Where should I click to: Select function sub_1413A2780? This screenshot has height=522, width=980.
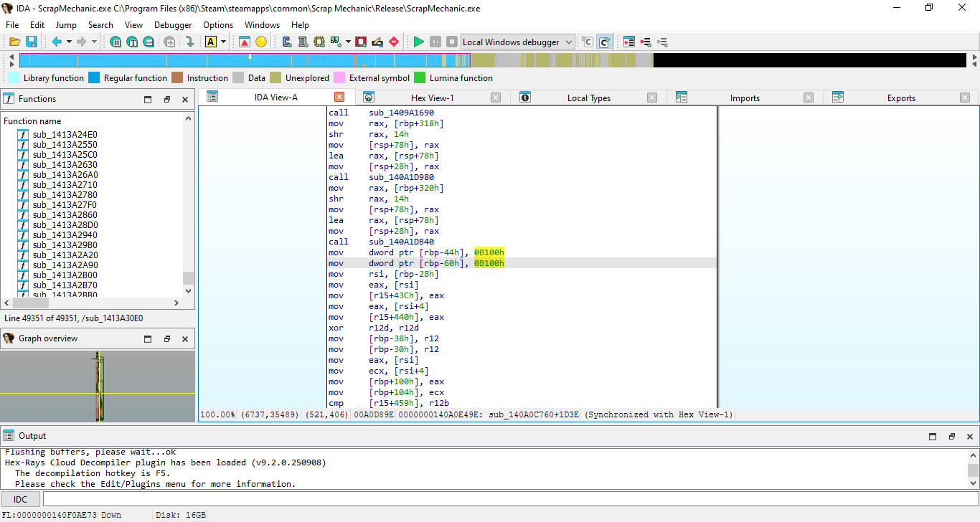pyautogui.click(x=65, y=194)
